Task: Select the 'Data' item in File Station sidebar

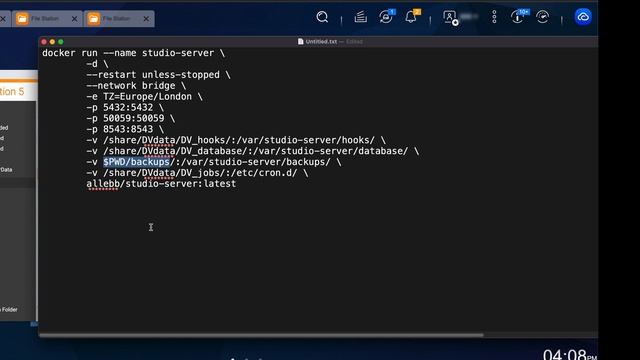Action: pos(6,170)
